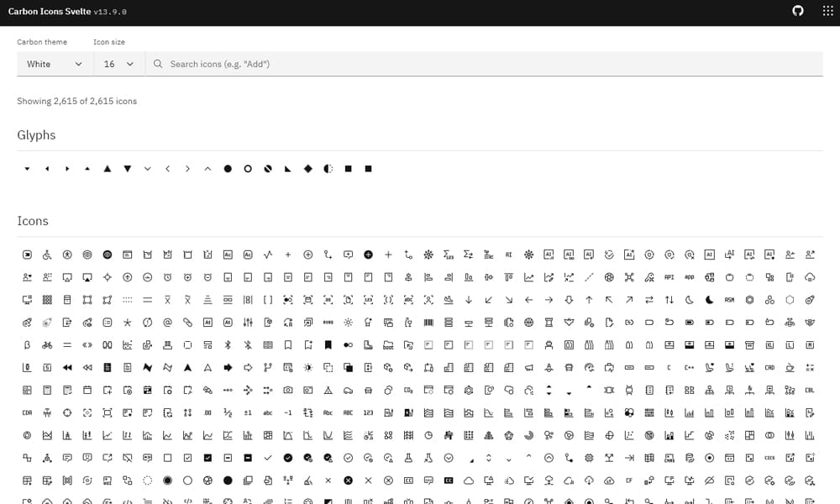This screenshot has width=840, height=504.
Task: Select the filled checked checkbox icon
Action: (207, 458)
